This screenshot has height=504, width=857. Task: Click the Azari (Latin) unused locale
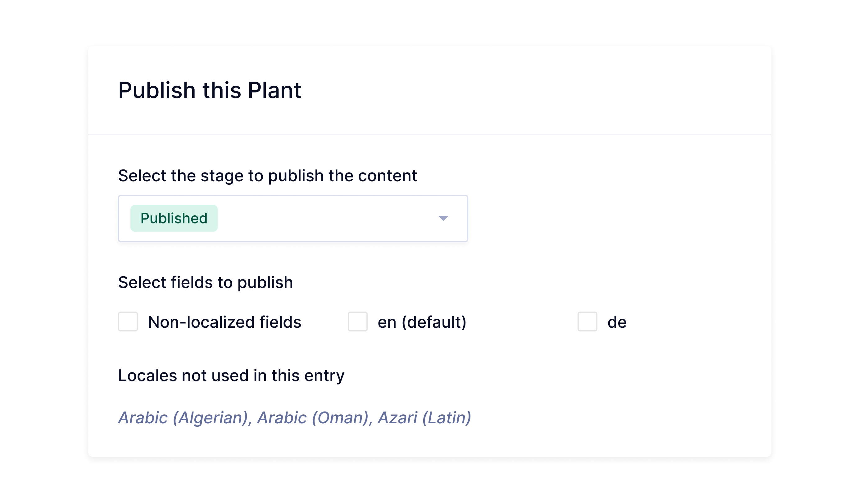click(x=424, y=418)
